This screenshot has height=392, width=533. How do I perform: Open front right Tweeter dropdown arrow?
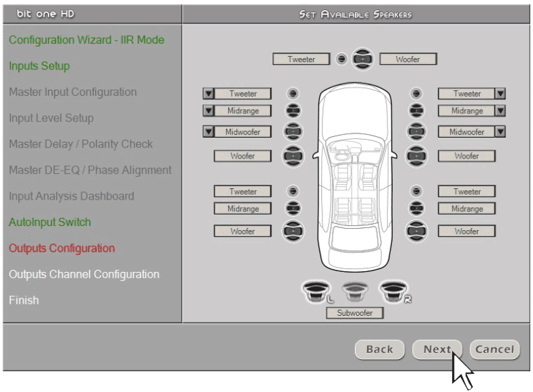(x=500, y=94)
